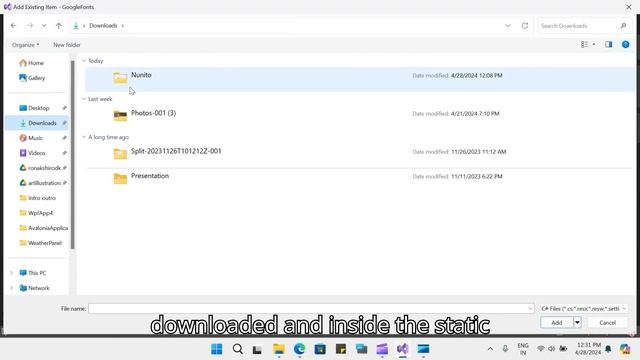
Task: Open the WeatherPanel folder shortcut
Action: pyautogui.click(x=44, y=243)
